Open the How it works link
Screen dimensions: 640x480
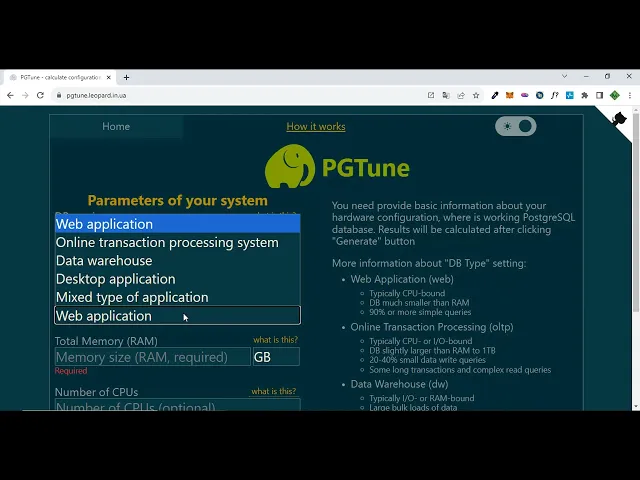[x=316, y=127]
